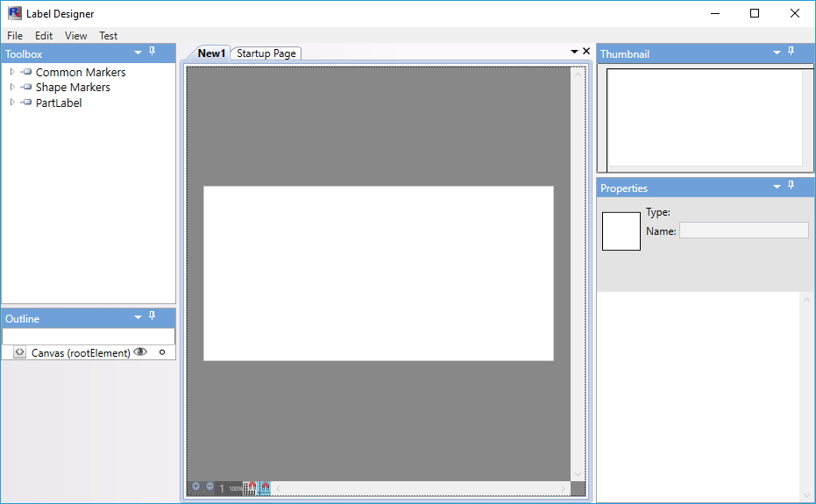Pin or auto-hide the Outline panel

point(152,316)
